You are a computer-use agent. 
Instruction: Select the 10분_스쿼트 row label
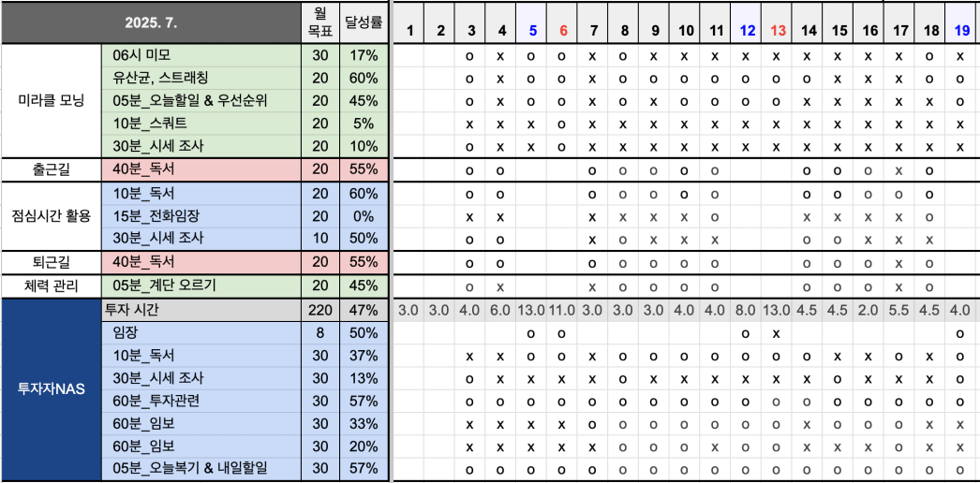coord(201,124)
